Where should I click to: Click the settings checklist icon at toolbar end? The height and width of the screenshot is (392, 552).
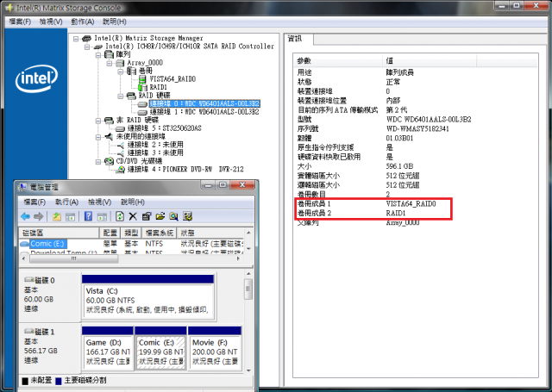tap(188, 216)
